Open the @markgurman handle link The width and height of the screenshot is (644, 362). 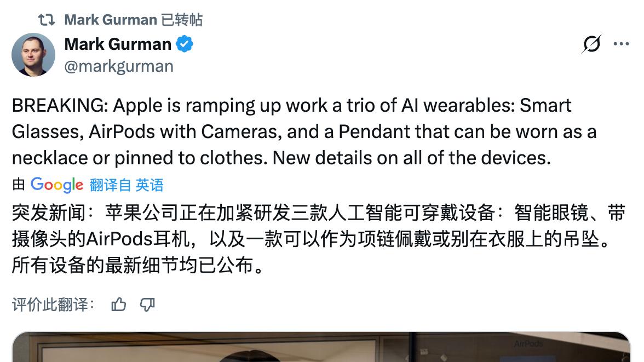point(119,66)
